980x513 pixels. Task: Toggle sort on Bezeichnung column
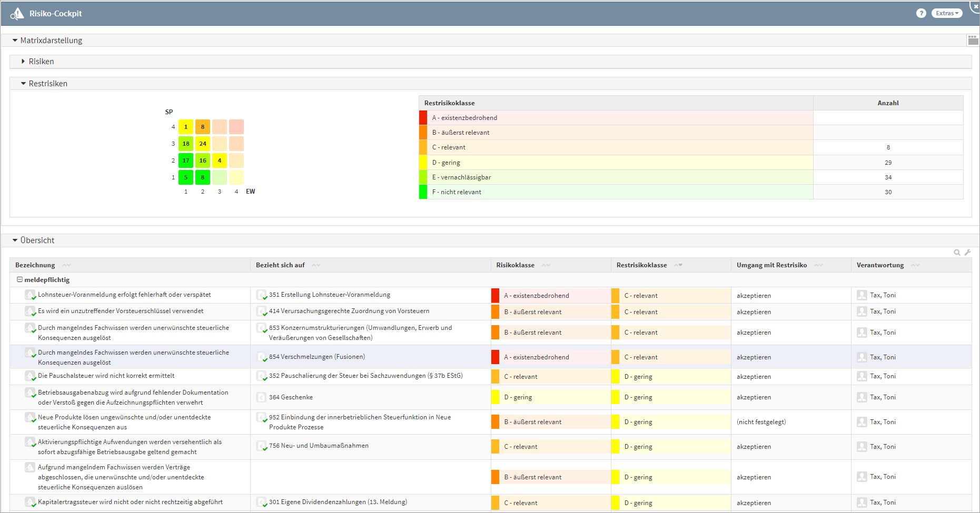coord(66,265)
